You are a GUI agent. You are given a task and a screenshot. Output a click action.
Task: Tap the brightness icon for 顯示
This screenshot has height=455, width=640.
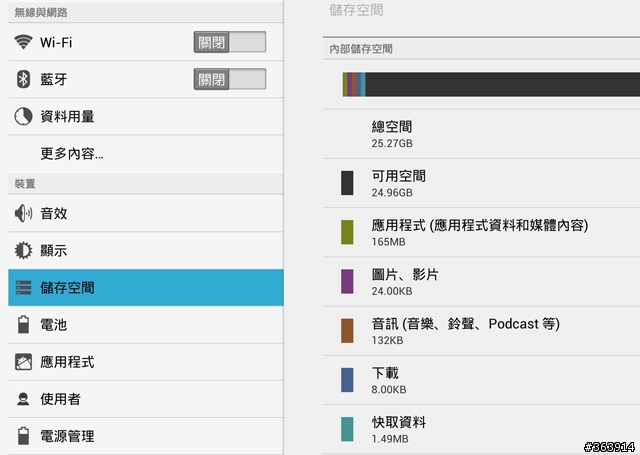[23, 250]
